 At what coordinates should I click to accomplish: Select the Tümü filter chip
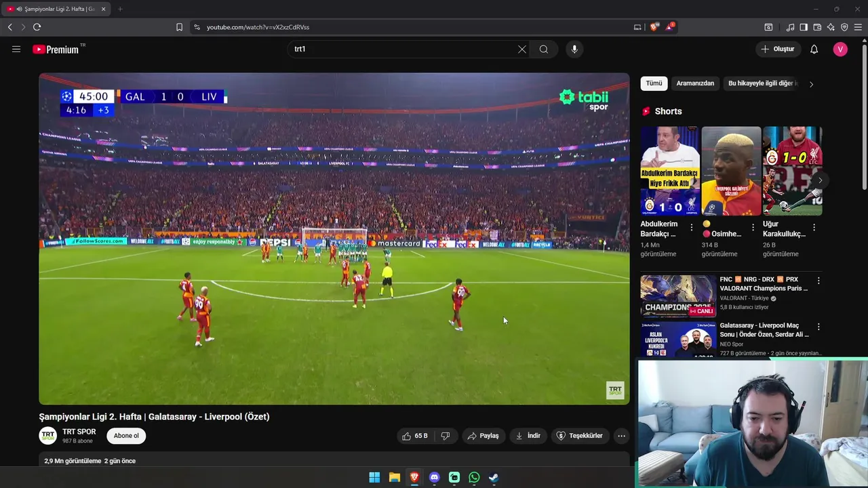654,83
